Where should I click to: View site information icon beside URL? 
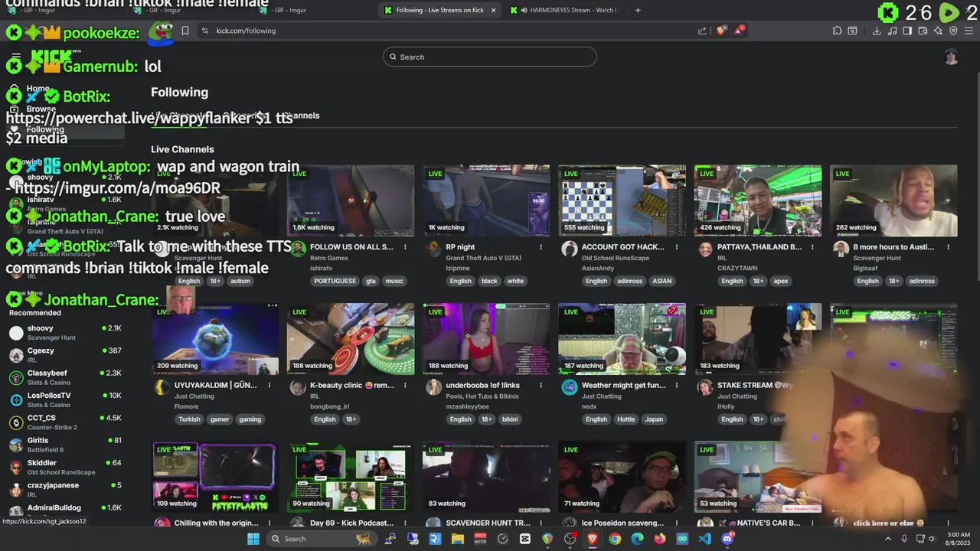(204, 31)
